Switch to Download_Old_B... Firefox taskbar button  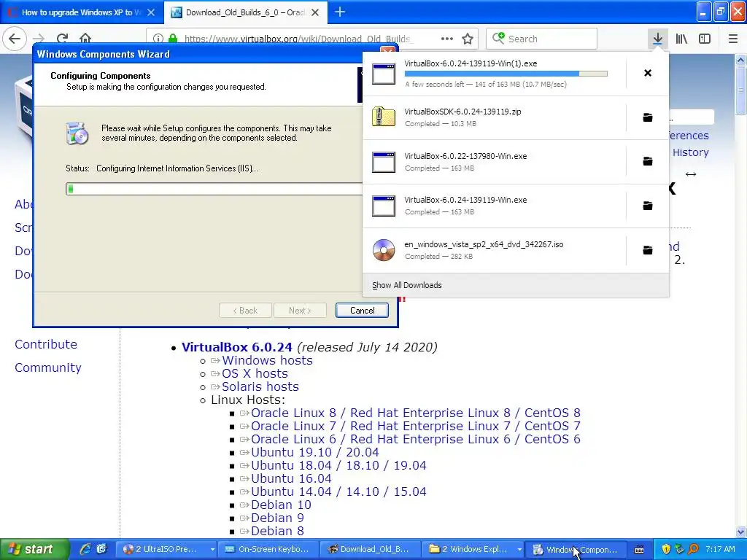click(x=368, y=550)
